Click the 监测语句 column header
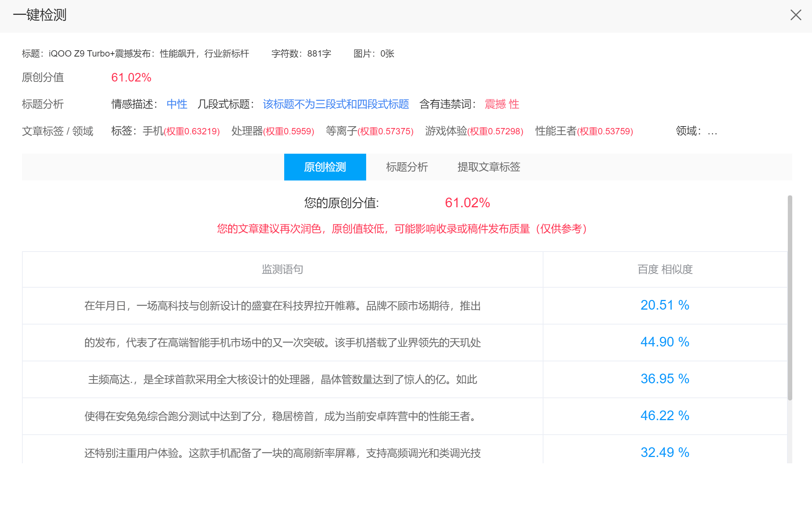Screen dimensions: 812x505 point(282,269)
